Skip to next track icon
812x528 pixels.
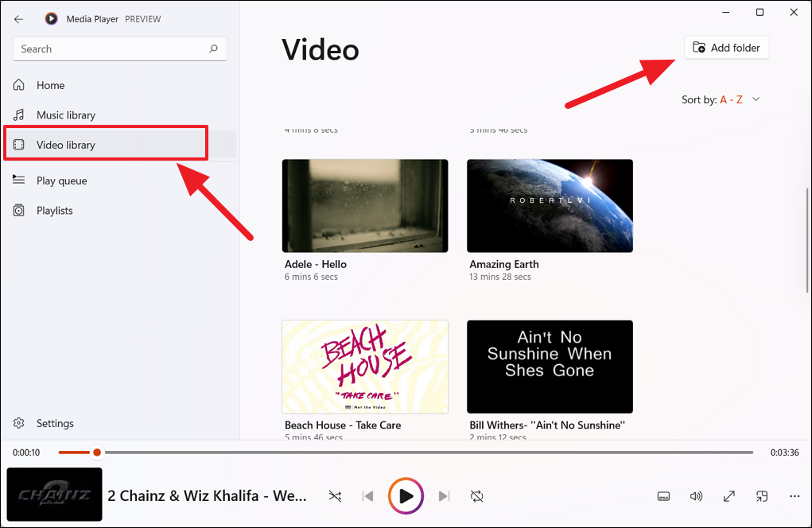click(444, 495)
